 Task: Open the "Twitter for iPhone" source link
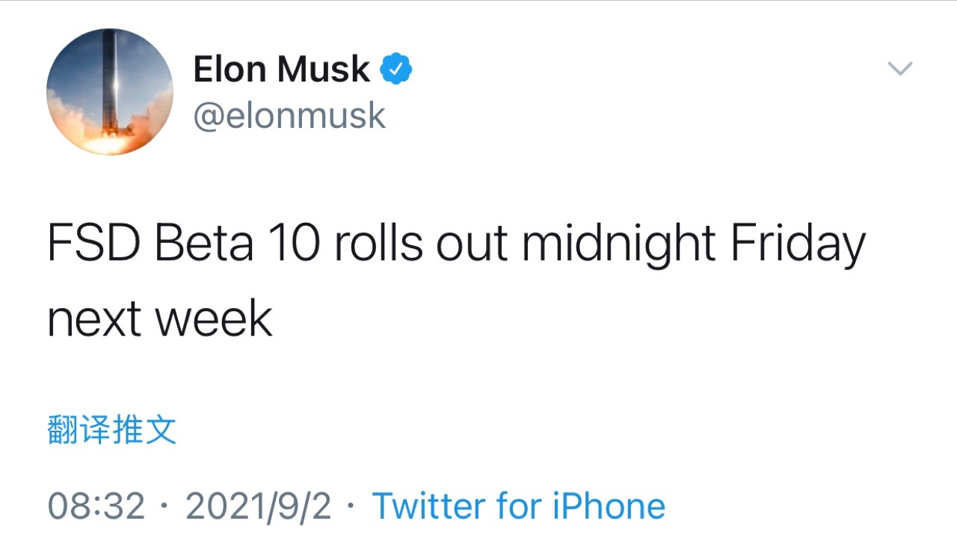click(518, 506)
